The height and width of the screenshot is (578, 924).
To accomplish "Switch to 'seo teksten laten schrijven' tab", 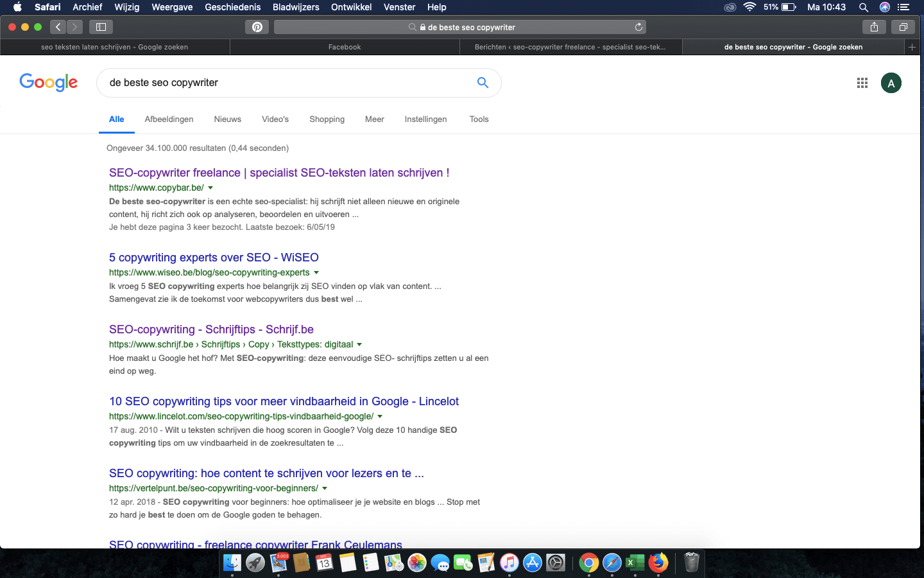I will (x=115, y=47).
